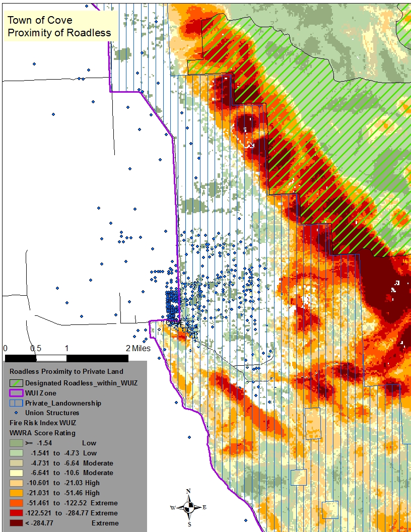This screenshot has height=532, width=411.
Task: Select the '< -284.77 Extreme' dark swatch
Action: [x=16, y=523]
